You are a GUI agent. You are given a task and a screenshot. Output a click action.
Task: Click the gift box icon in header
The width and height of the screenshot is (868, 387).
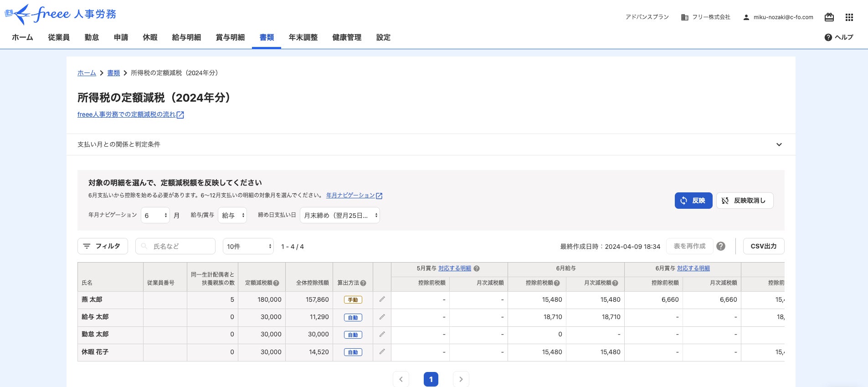click(x=829, y=17)
